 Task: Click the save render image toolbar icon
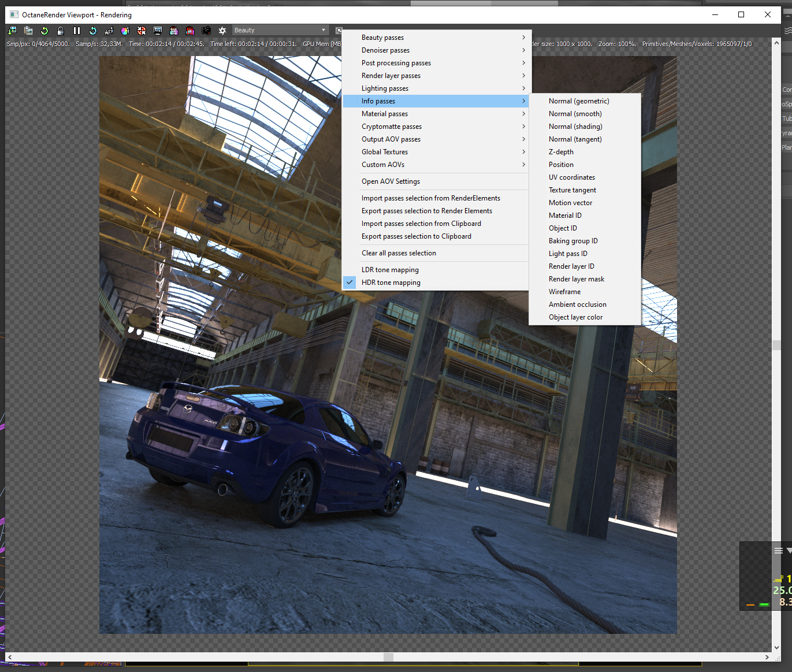(x=12, y=31)
